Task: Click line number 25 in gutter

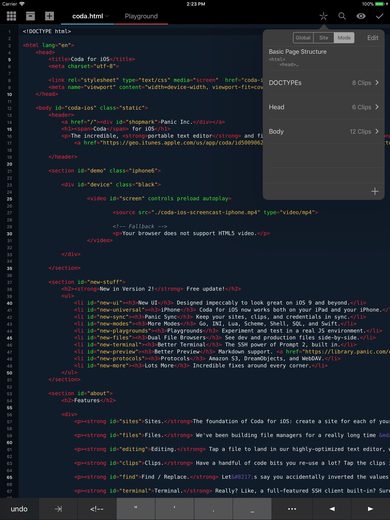Action: coord(9,199)
